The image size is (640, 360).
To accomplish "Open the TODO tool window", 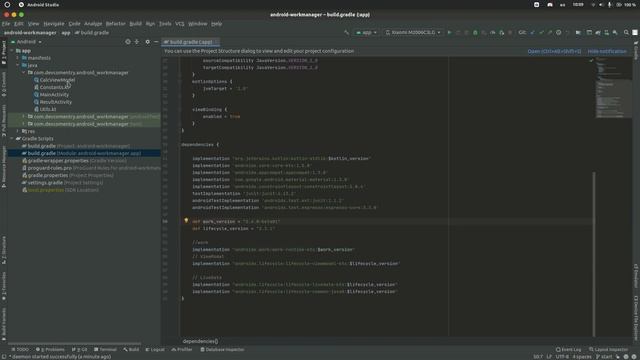I will (x=20, y=349).
